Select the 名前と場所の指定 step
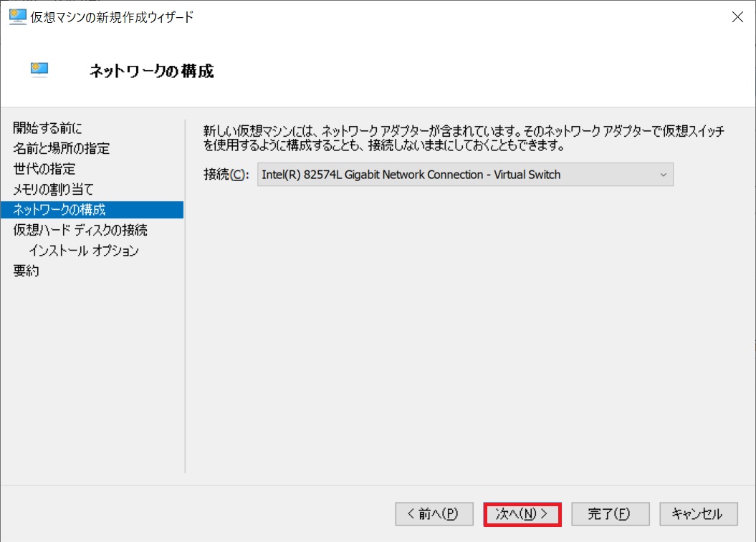Viewport: 756px width, 542px height. pos(61,148)
